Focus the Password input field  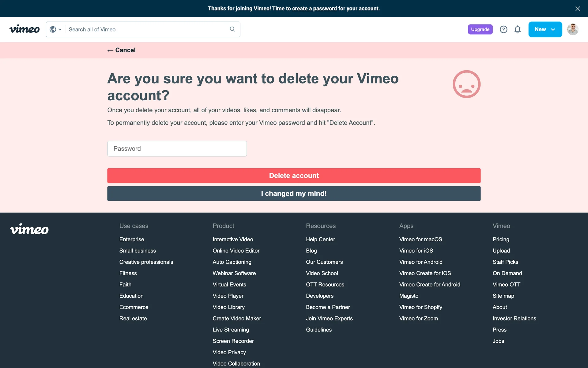(x=177, y=149)
